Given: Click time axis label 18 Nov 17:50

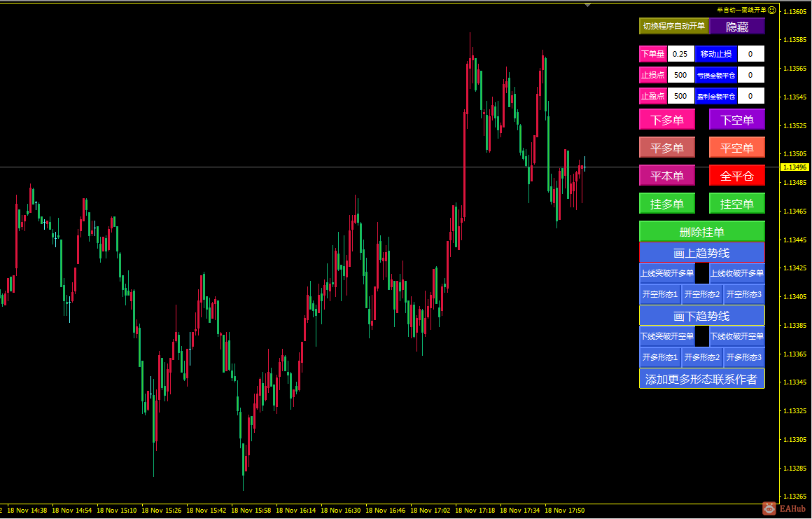Looking at the screenshot, I should coord(564,511).
